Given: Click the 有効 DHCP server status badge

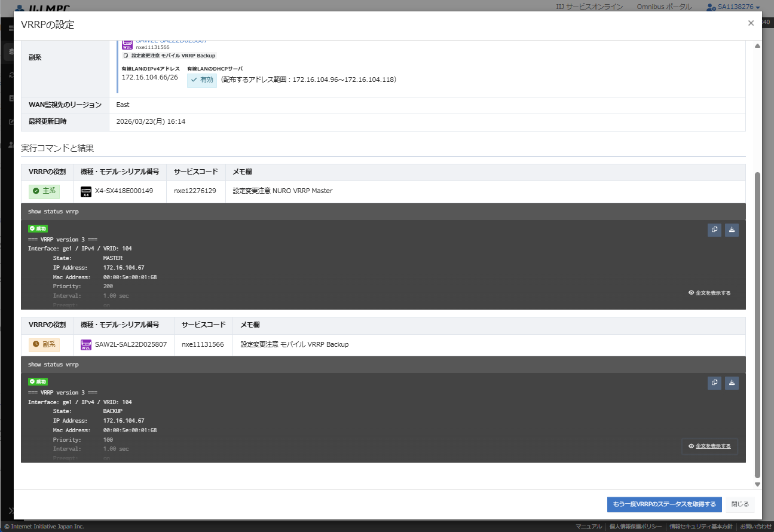Looking at the screenshot, I should (x=202, y=80).
